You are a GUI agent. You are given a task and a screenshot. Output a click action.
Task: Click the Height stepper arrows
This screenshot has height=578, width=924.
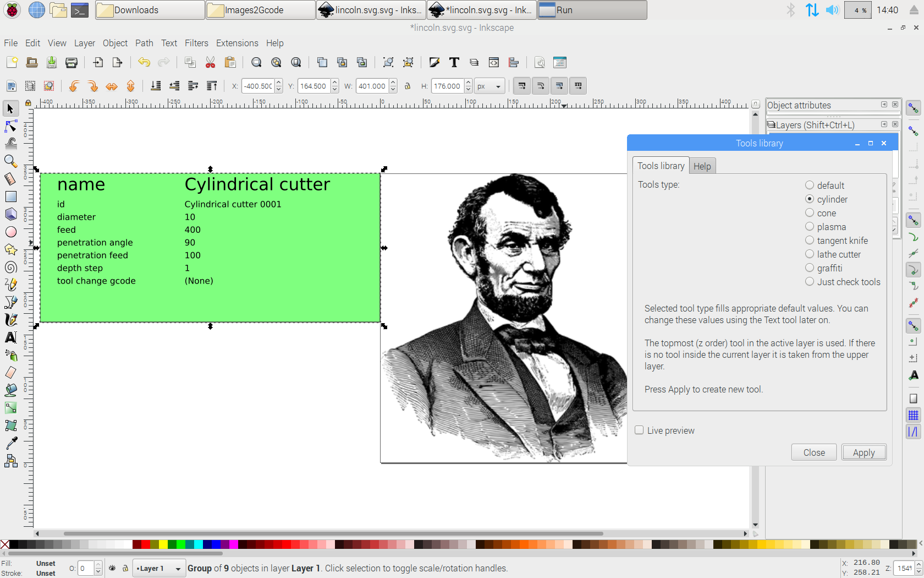(x=468, y=86)
